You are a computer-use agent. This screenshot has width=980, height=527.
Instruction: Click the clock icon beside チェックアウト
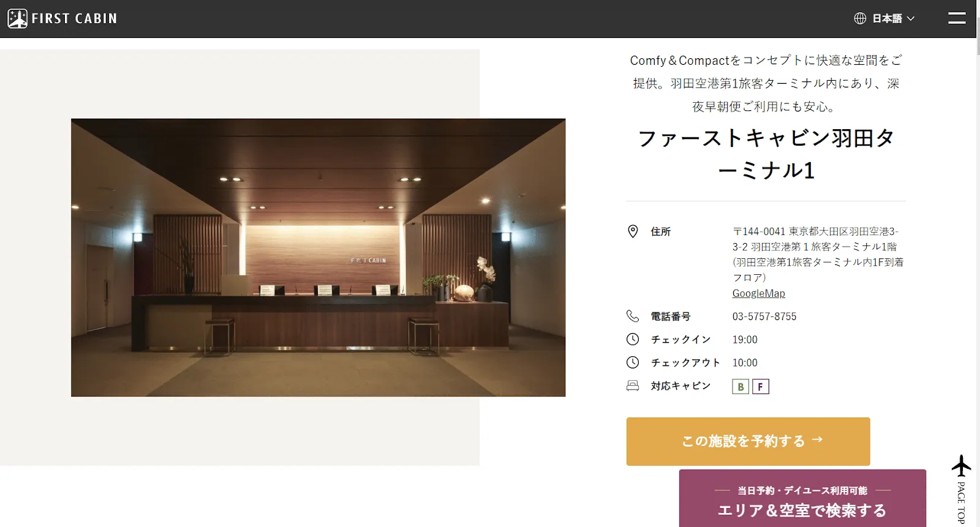pyautogui.click(x=633, y=362)
